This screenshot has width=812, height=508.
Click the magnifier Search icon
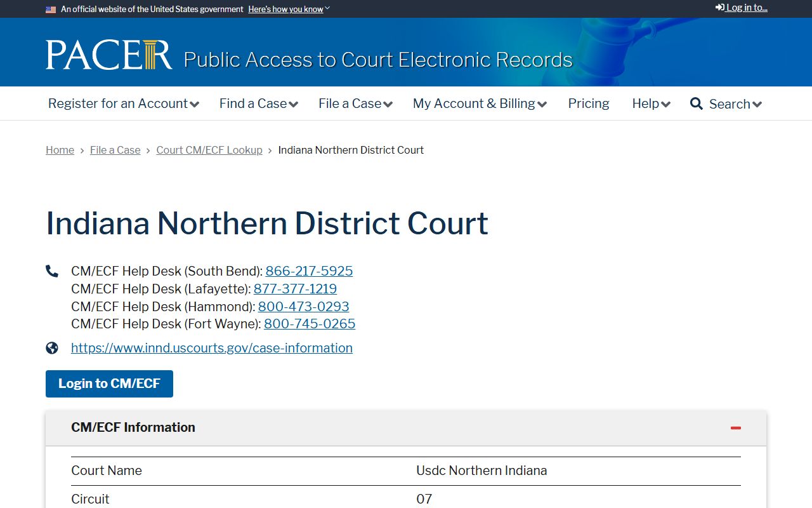[x=697, y=104]
